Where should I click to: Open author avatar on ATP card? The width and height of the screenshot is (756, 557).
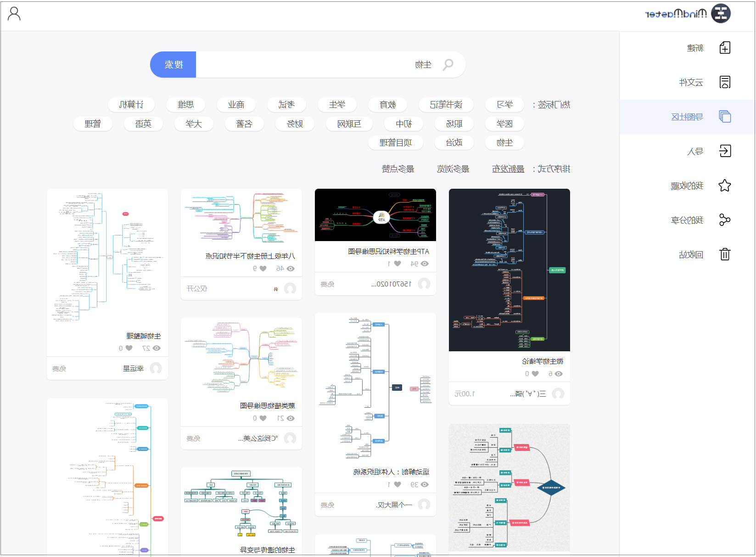(424, 284)
